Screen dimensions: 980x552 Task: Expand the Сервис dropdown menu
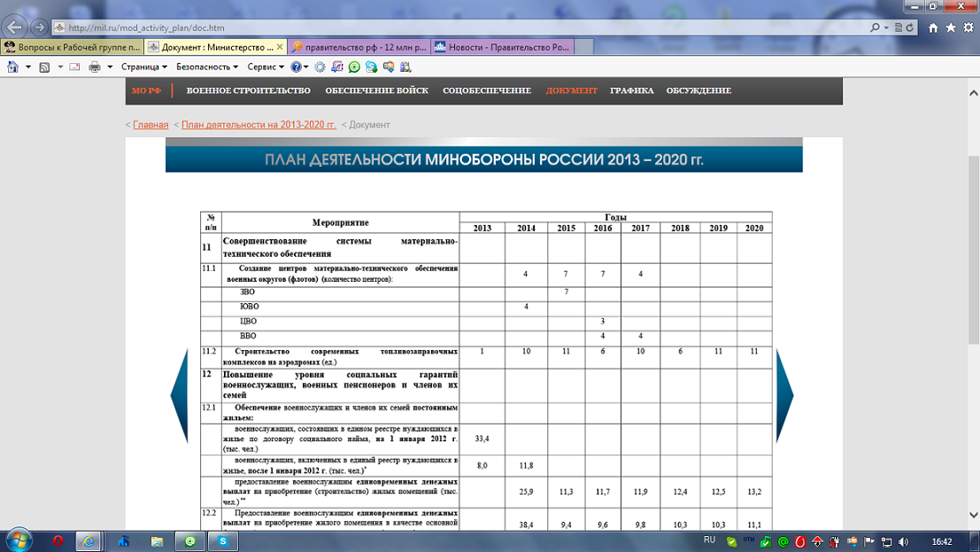click(266, 67)
